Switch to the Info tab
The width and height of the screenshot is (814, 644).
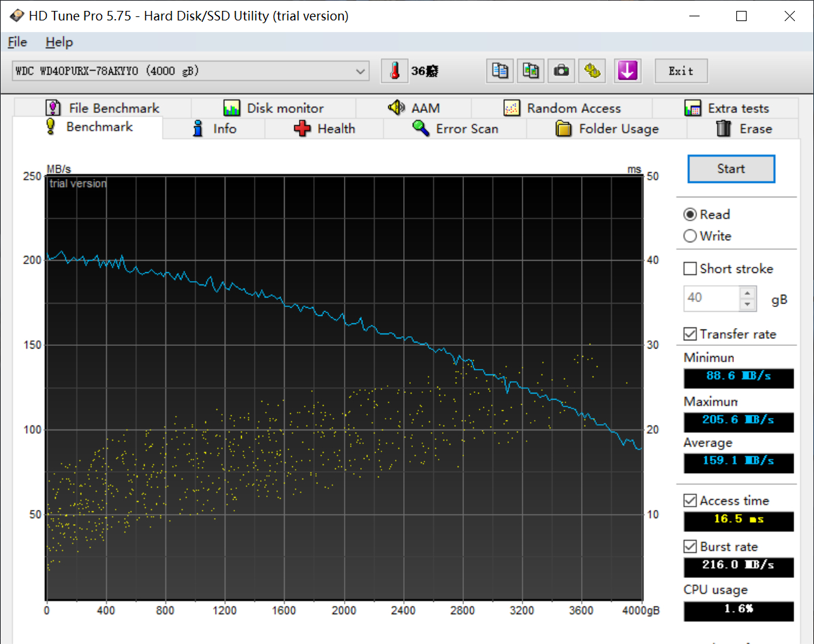[x=214, y=128]
